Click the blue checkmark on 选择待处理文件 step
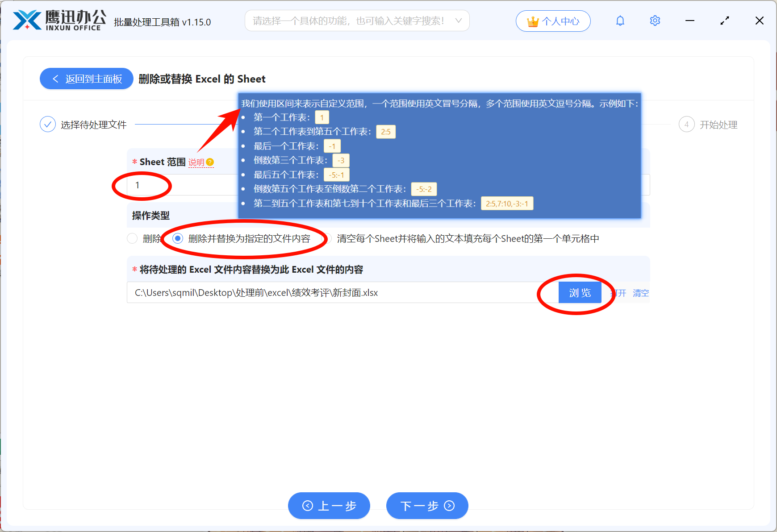Screen dimensions: 777x532 point(48,124)
